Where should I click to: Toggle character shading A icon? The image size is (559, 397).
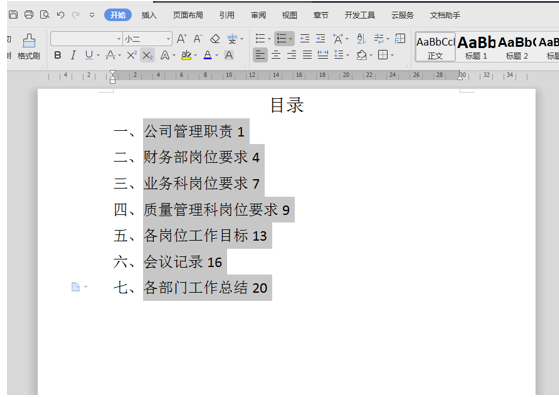229,55
